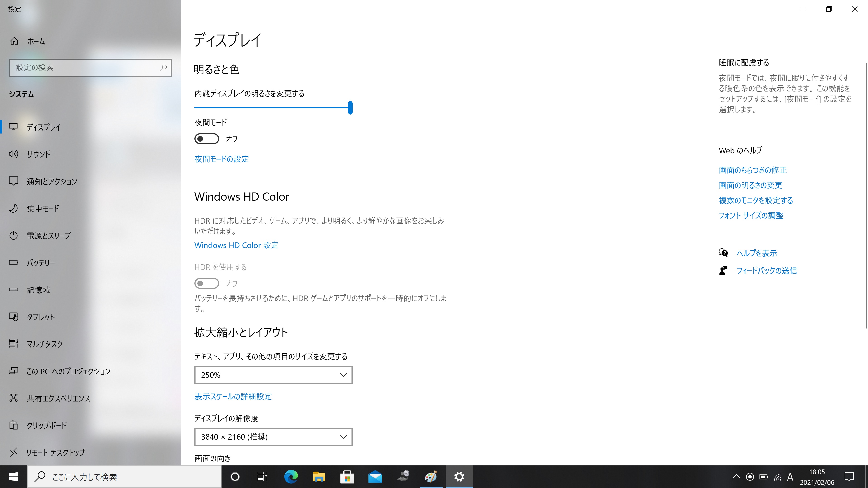The width and height of the screenshot is (868, 488).
Task: Click ヘルプを表示 link
Action: point(757,253)
